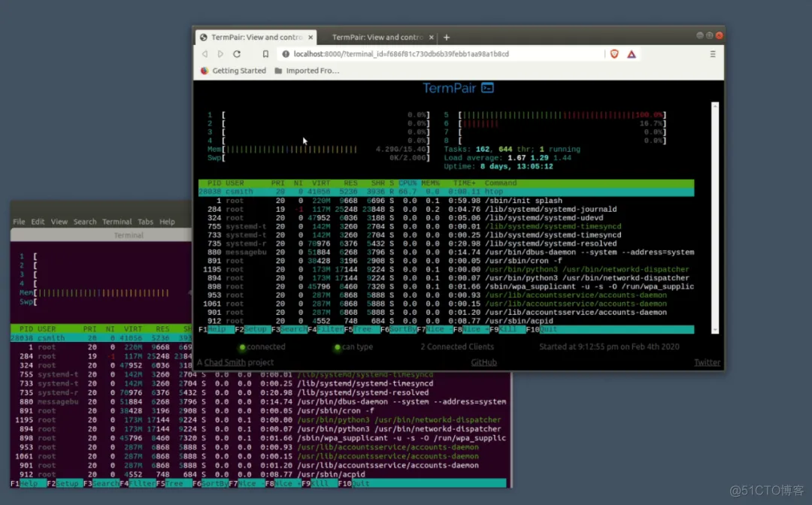The image size is (812, 505).
Task: Click the green can type status indicator
Action: click(337, 347)
